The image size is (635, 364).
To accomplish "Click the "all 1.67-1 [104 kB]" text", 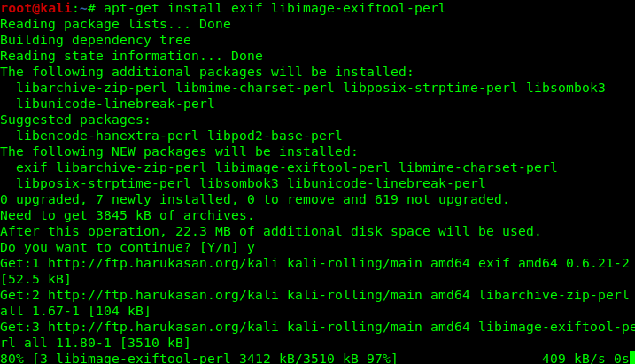I will [x=75, y=311].
